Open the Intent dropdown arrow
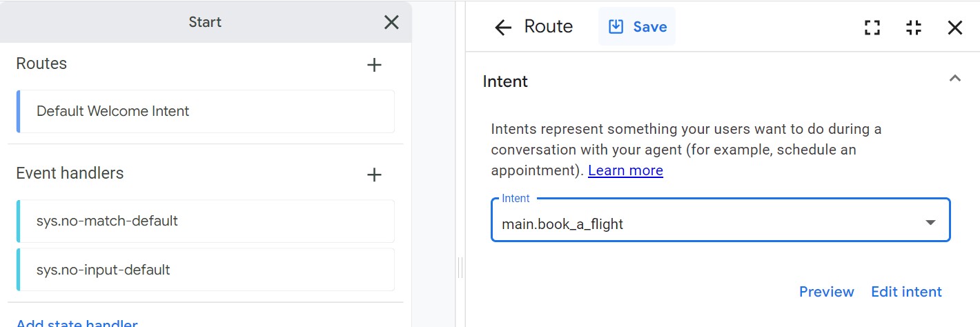The width and height of the screenshot is (980, 327). point(930,222)
